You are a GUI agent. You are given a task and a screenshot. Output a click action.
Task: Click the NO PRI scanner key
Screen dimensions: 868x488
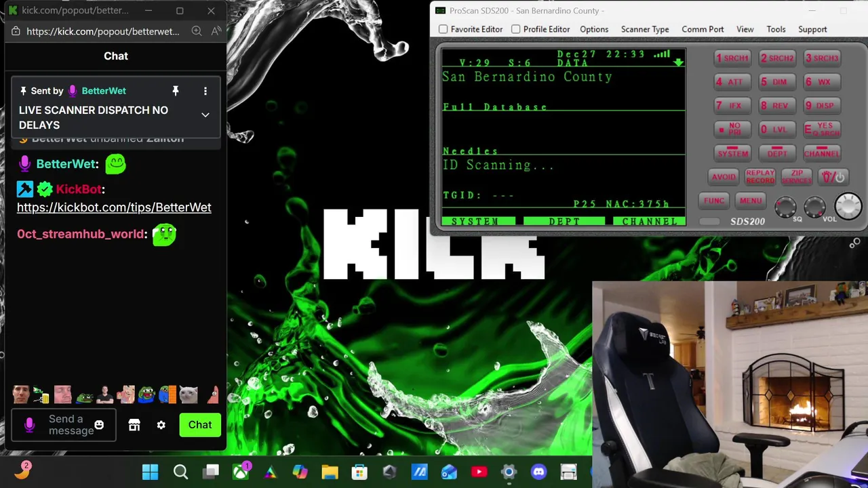(x=732, y=129)
